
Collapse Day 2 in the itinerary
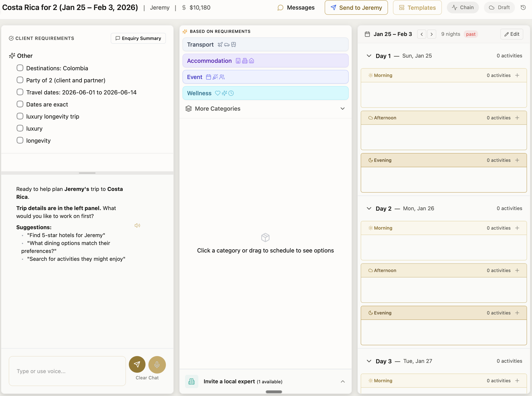[x=369, y=208]
